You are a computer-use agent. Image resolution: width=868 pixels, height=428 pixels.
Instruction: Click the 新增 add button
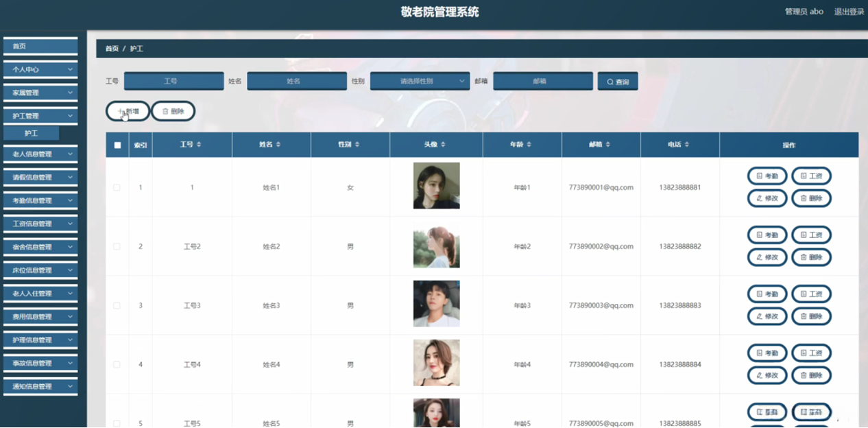coord(128,111)
